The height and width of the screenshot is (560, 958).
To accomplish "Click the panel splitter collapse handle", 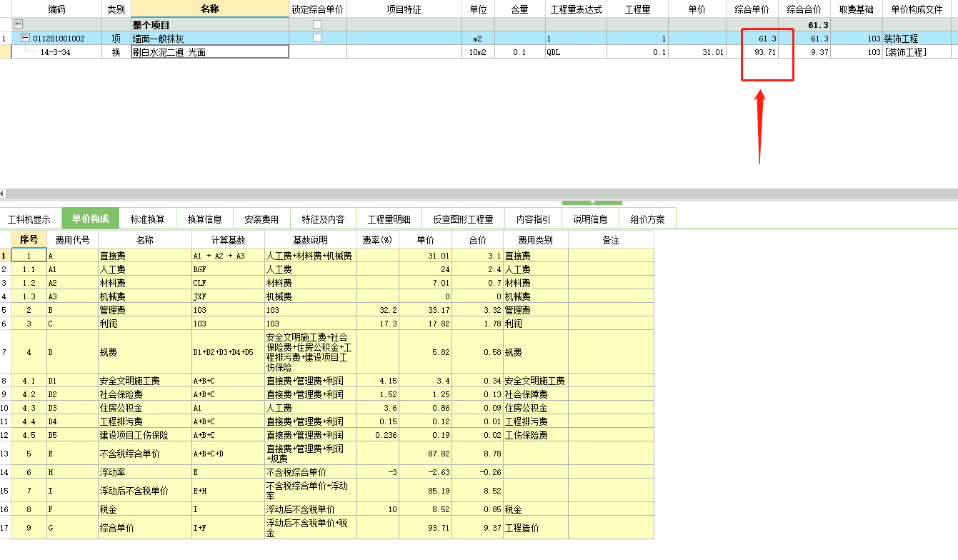I will tap(592, 203).
